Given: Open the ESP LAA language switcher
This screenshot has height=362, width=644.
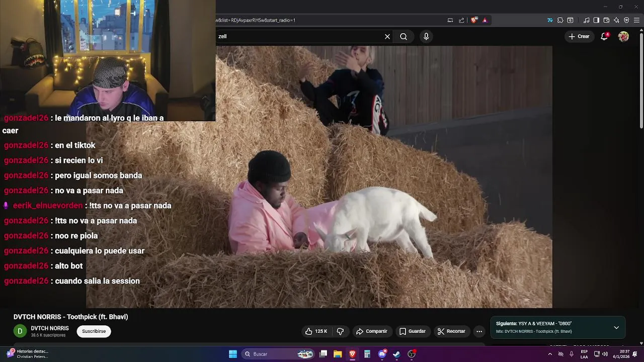Looking at the screenshot, I should (584, 354).
